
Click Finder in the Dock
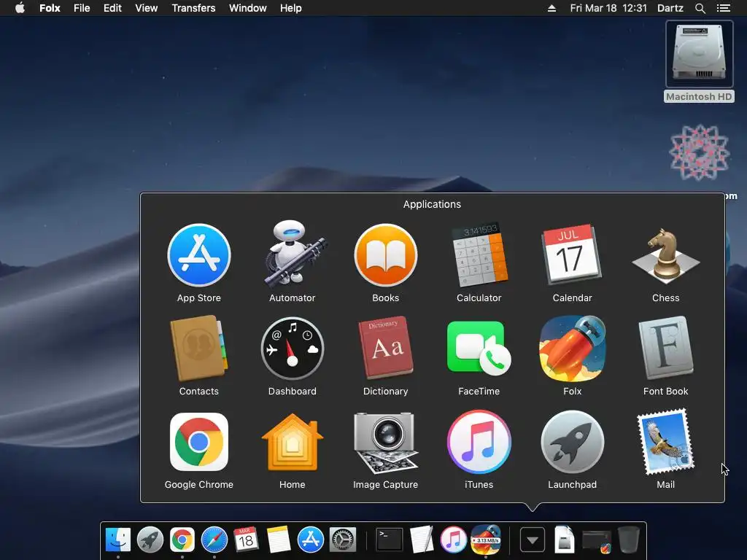click(118, 540)
